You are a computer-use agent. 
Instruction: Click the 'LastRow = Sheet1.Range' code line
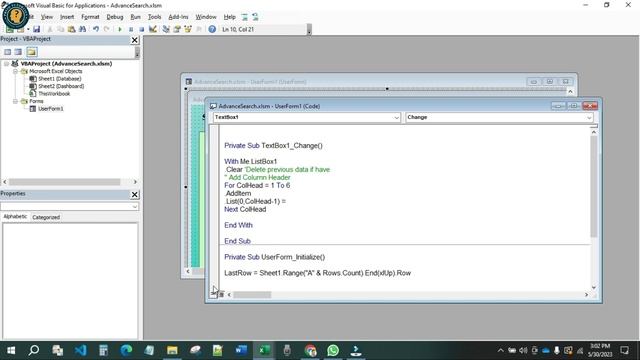pos(318,273)
